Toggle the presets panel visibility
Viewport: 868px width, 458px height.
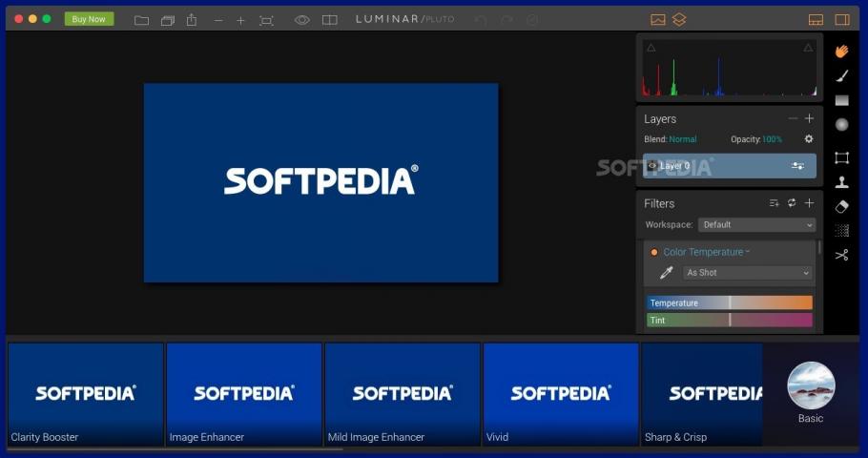(x=816, y=20)
